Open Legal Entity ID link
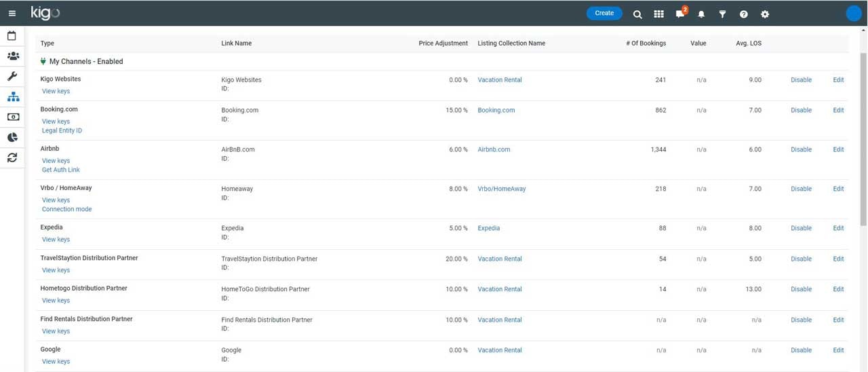 coord(62,130)
